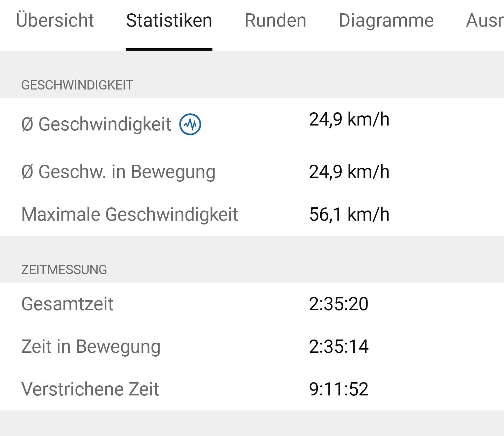
Task: Switch to the Übersicht tab
Action: (55, 20)
